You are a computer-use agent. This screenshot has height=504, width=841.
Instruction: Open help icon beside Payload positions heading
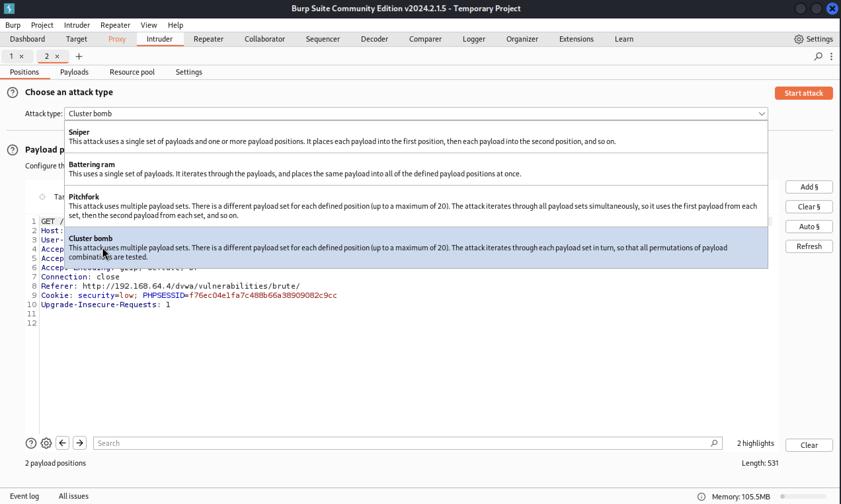point(13,150)
